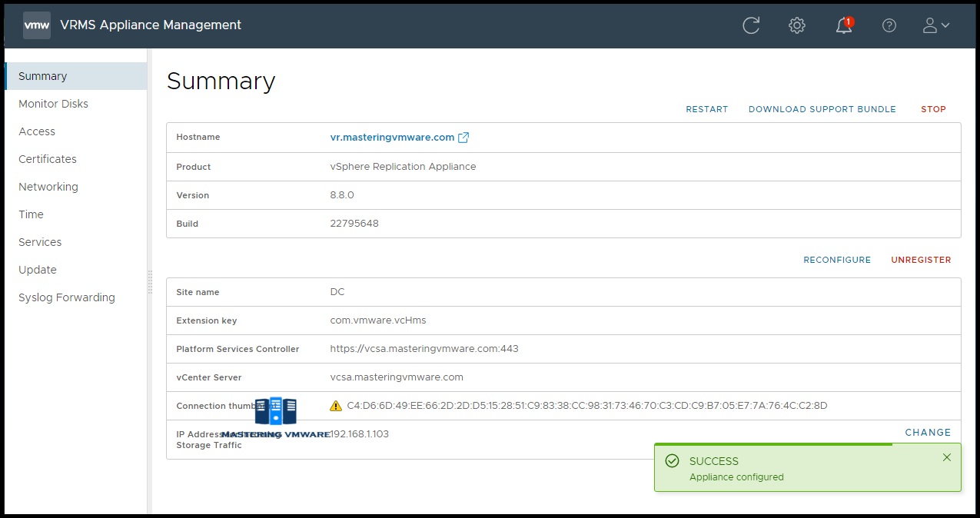Click the build number 22795648
Screen dimensions: 980x518
[354, 224]
